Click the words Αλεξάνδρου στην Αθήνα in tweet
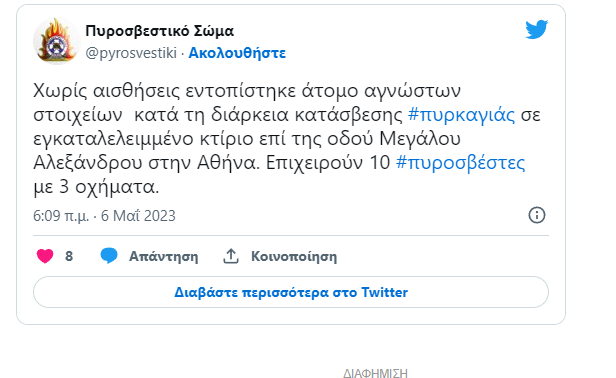The image size is (616, 378). 147,163
